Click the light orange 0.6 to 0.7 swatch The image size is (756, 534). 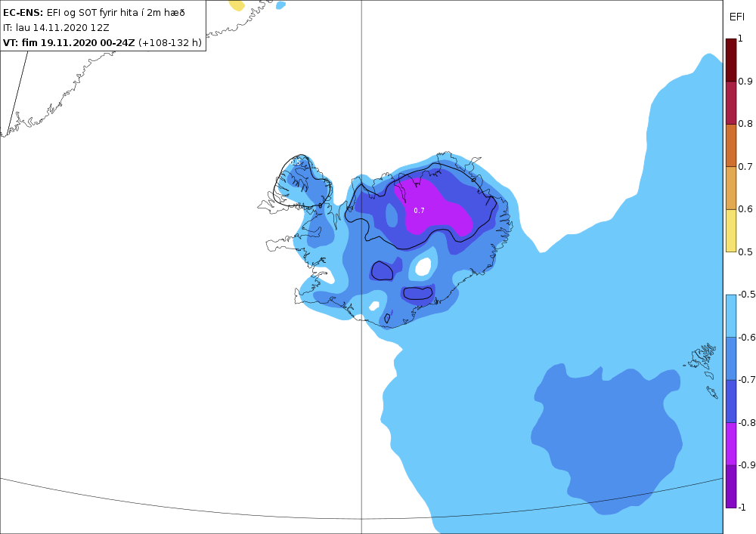click(x=731, y=188)
